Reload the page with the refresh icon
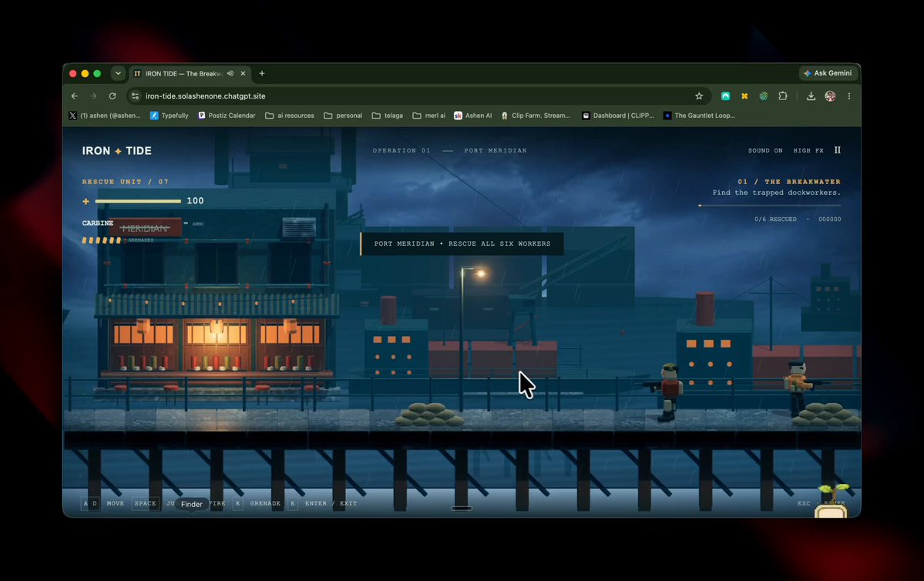 [x=112, y=96]
